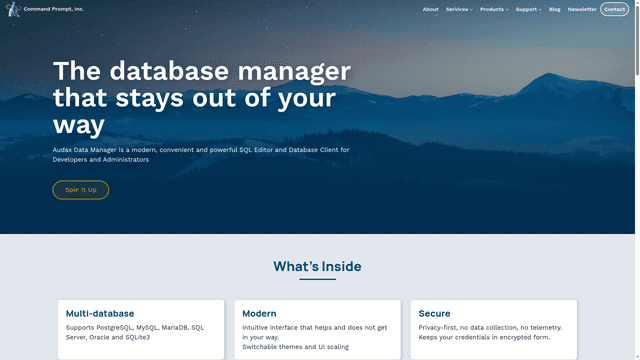Go to the About page

pos(430,9)
